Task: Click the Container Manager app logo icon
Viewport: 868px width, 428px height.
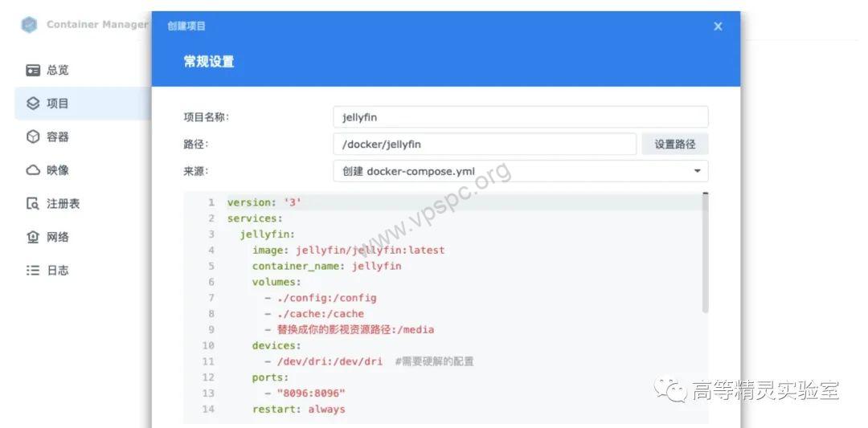Action: (x=30, y=25)
